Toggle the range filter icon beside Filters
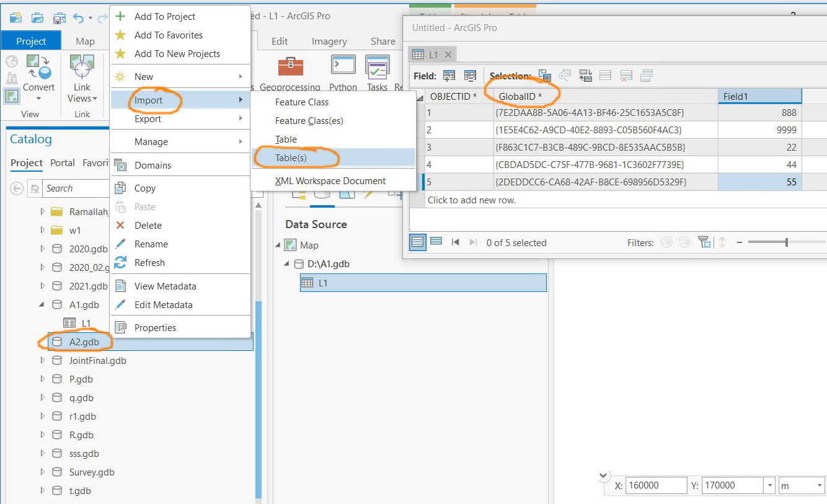 pos(685,242)
